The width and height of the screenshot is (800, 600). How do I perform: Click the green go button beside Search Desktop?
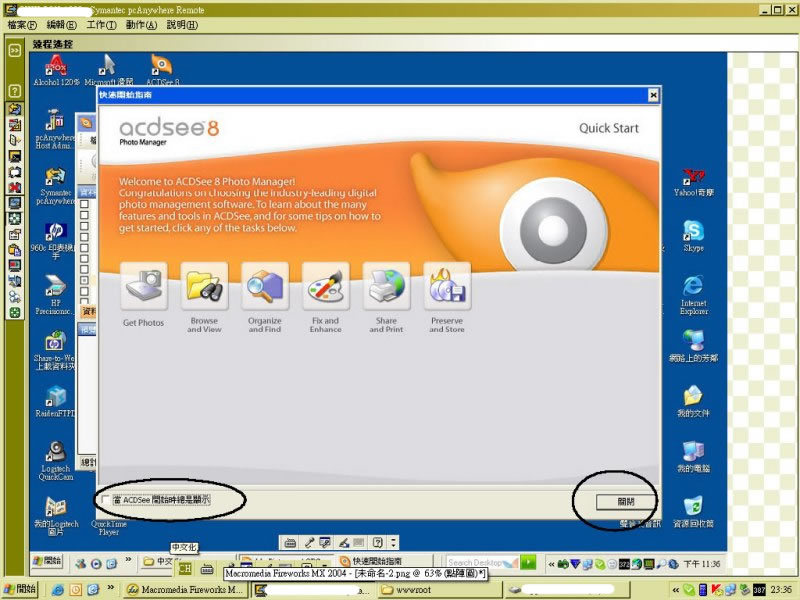(529, 562)
